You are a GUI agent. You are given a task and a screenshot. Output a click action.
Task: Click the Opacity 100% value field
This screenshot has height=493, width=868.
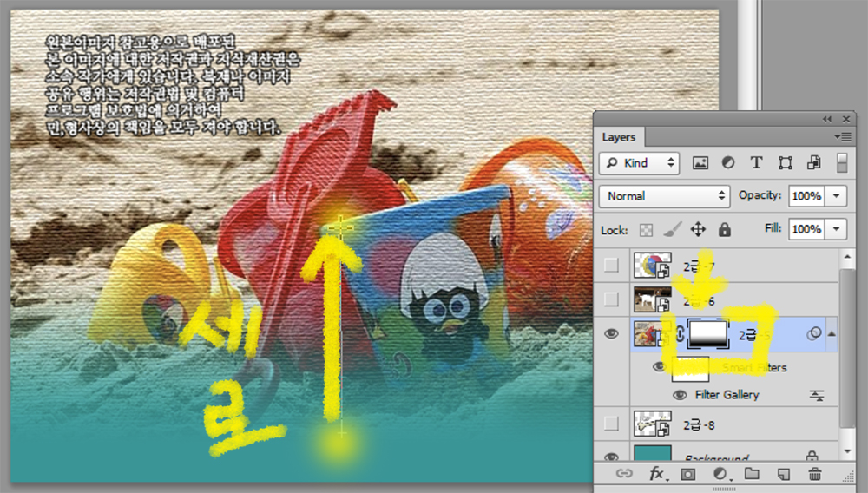coord(807,196)
